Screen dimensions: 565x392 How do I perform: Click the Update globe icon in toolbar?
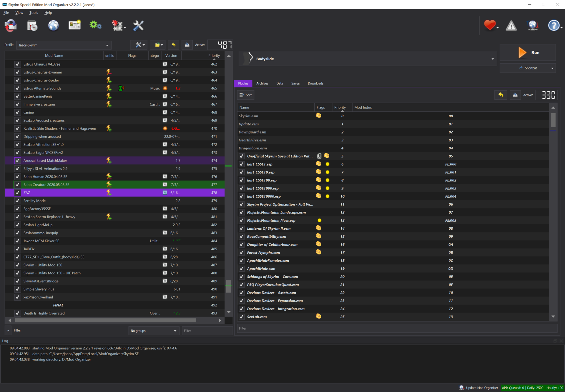coord(533,26)
